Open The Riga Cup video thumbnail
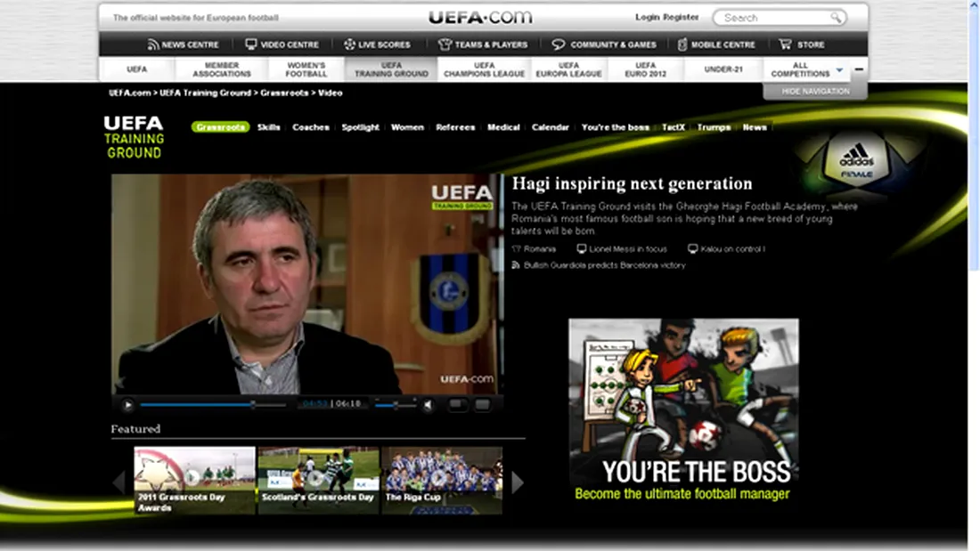 click(442, 480)
